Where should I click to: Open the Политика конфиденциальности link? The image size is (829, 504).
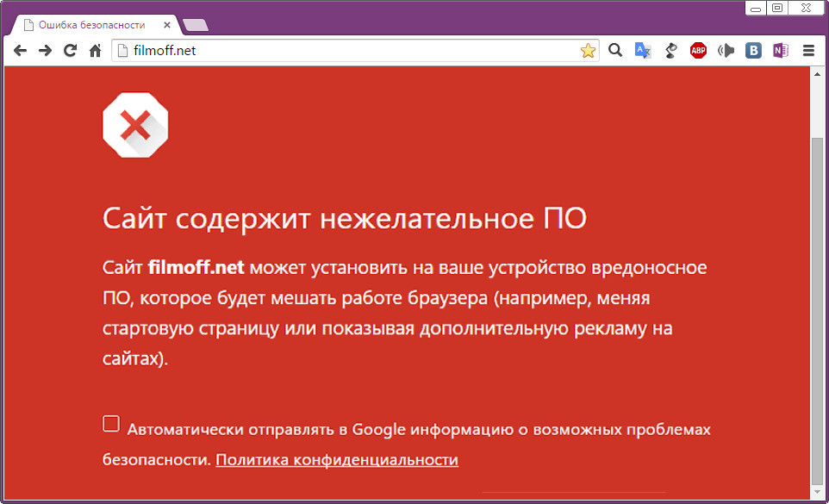pos(337,459)
